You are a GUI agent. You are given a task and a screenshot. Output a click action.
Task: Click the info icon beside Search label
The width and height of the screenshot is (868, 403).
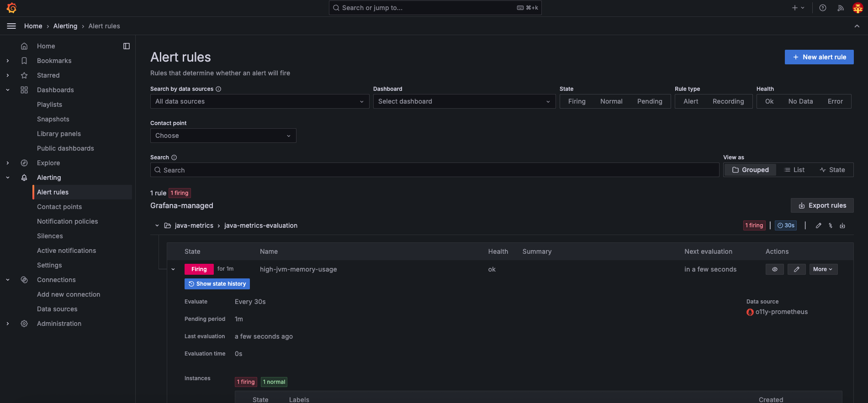click(174, 157)
